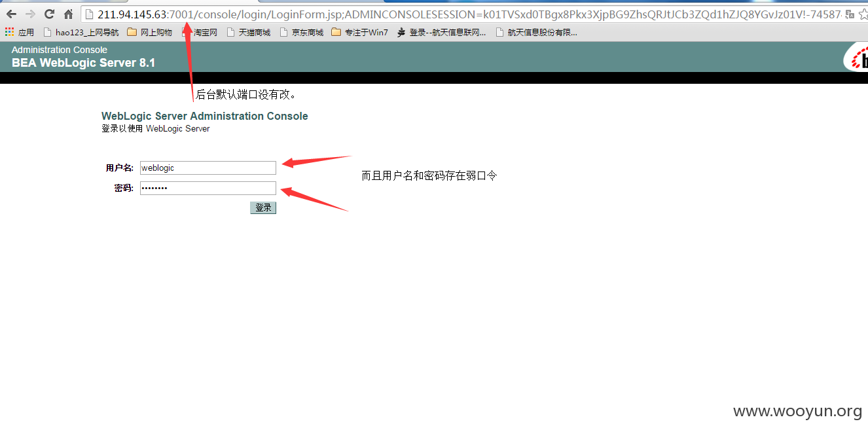This screenshot has width=868, height=430.
Task: Reload the page with the refresh icon
Action: 49,14
